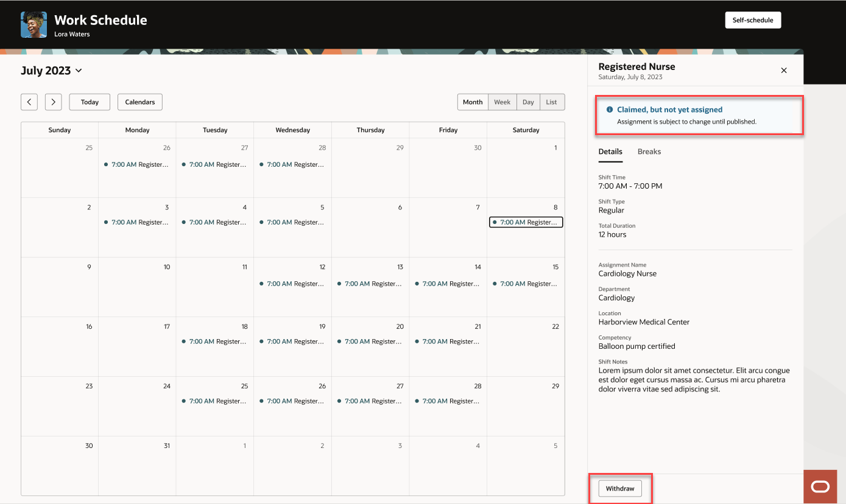Click the next month navigation arrow

click(53, 102)
